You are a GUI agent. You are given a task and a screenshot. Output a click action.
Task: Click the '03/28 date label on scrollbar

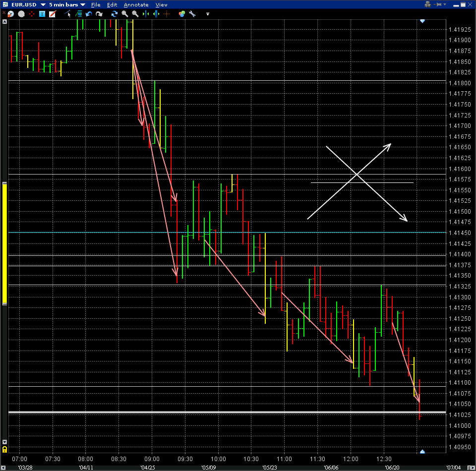[25, 468]
